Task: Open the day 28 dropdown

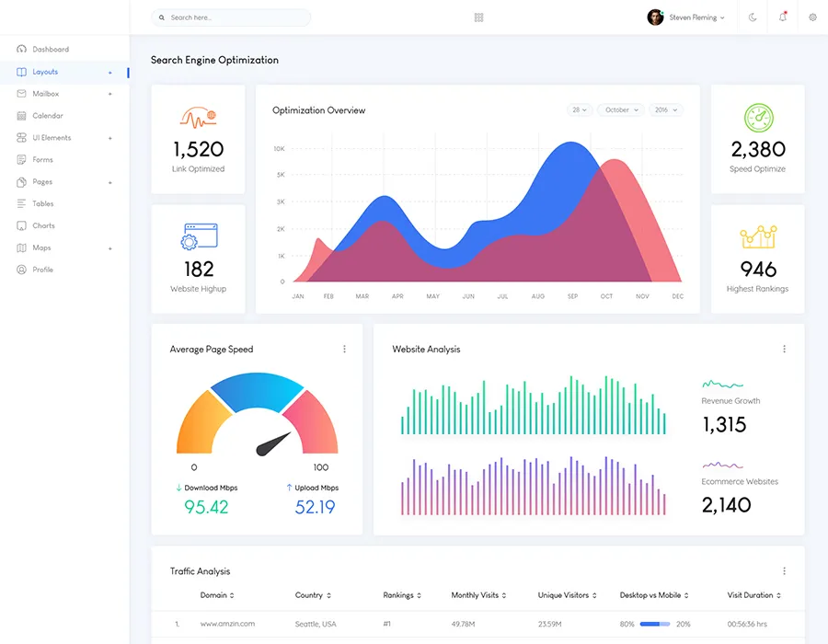Action: 580,109
